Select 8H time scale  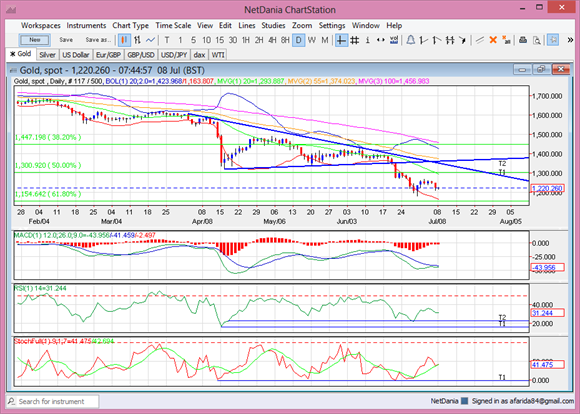[x=285, y=40]
